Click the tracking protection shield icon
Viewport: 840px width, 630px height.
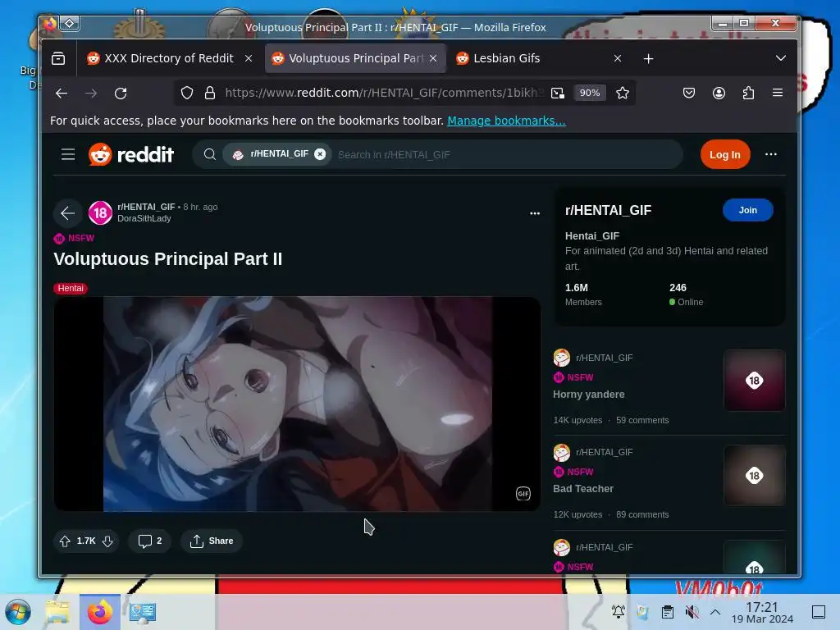click(187, 94)
